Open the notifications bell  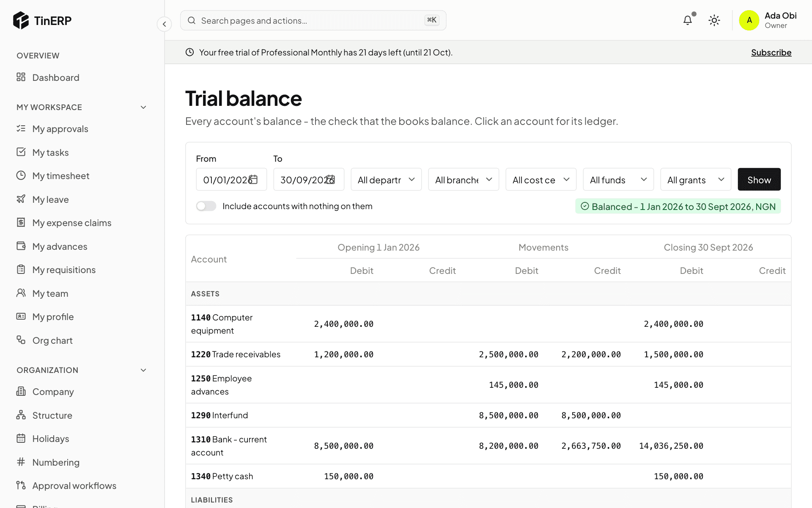[688, 20]
